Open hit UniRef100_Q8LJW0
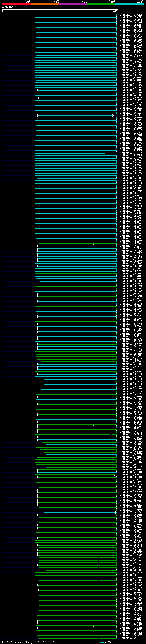 131,27
